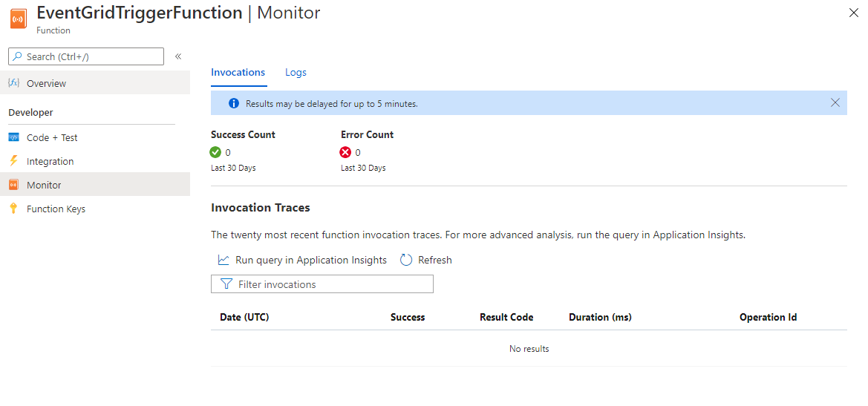Switch to the Logs tab
The image size is (868, 406).
click(296, 73)
